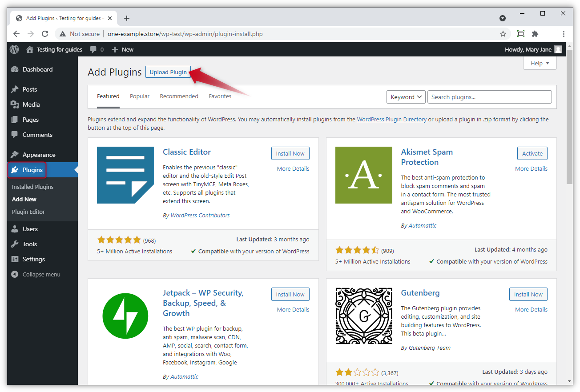
Task: Open the New content plus icon
Action: (x=115, y=49)
